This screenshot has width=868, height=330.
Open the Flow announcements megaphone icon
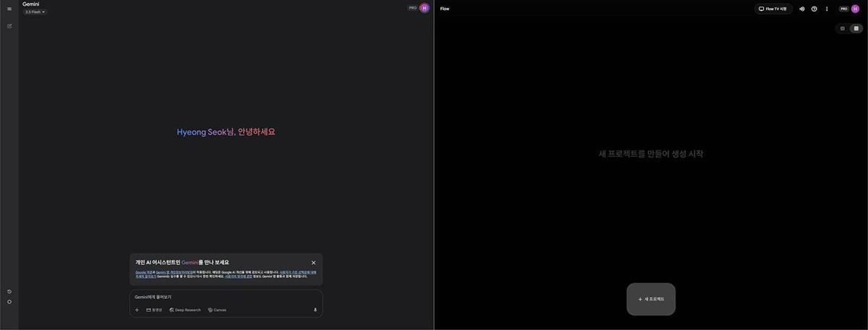[x=801, y=9]
